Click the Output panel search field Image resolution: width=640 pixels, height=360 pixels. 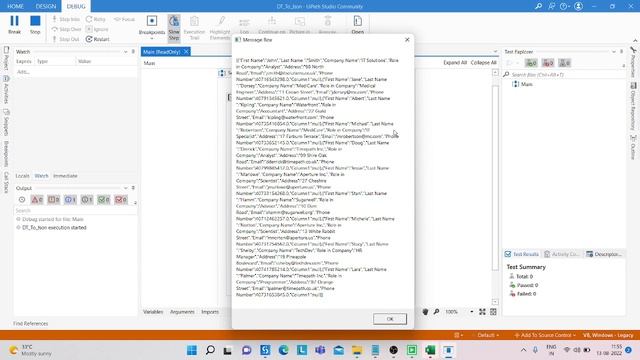tap(75, 211)
